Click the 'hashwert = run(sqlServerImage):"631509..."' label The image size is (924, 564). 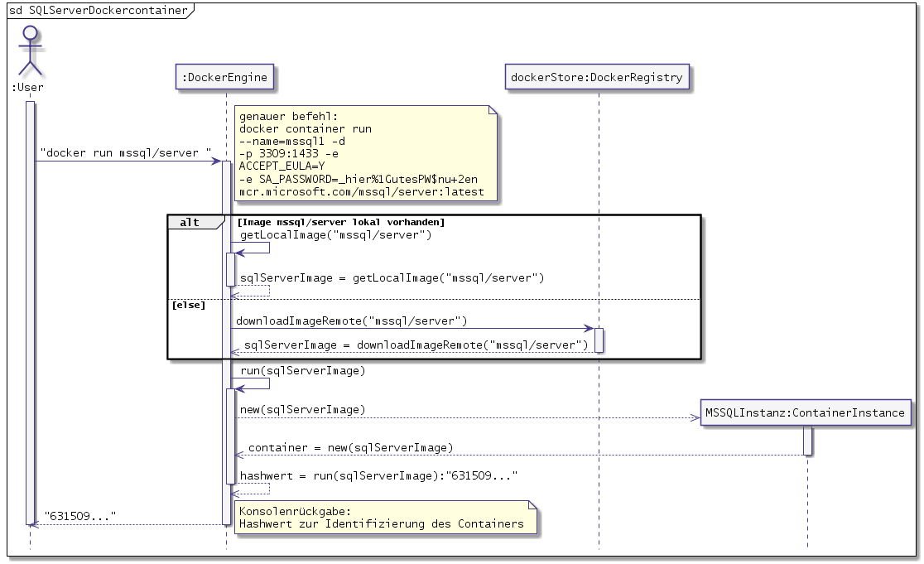[x=379, y=475]
